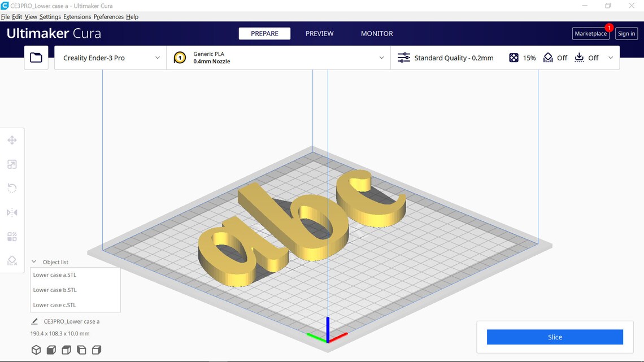The height and width of the screenshot is (362, 644).
Task: Select the Scale tool
Action: pyautogui.click(x=12, y=164)
